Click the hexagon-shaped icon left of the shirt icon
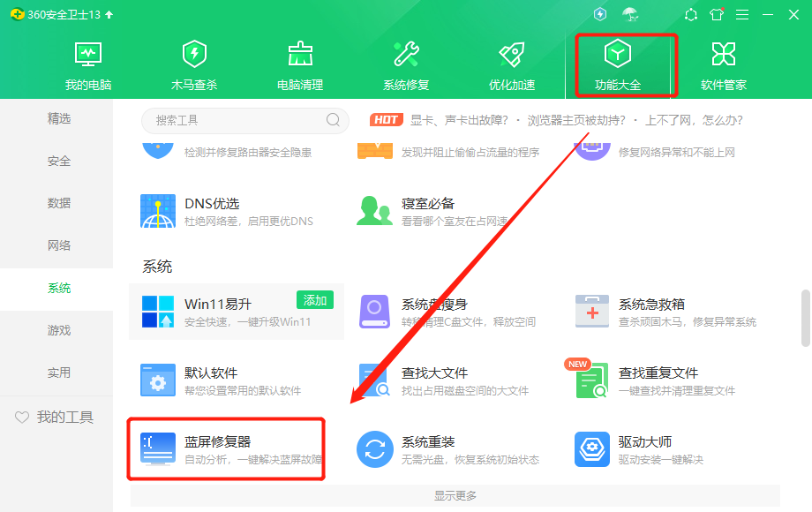This screenshot has height=512, width=812. [x=691, y=14]
